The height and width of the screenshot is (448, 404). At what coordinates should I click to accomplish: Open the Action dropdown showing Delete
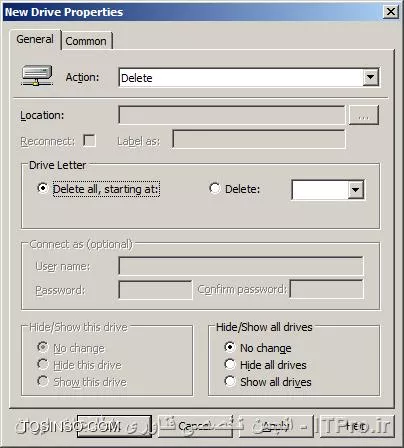point(249,78)
